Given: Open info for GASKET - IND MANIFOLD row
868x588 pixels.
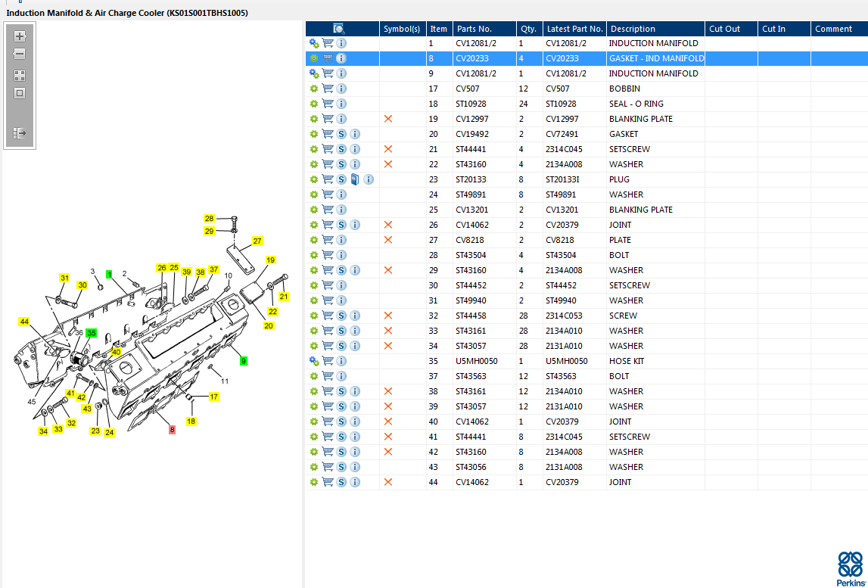Looking at the screenshot, I should click(x=341, y=58).
